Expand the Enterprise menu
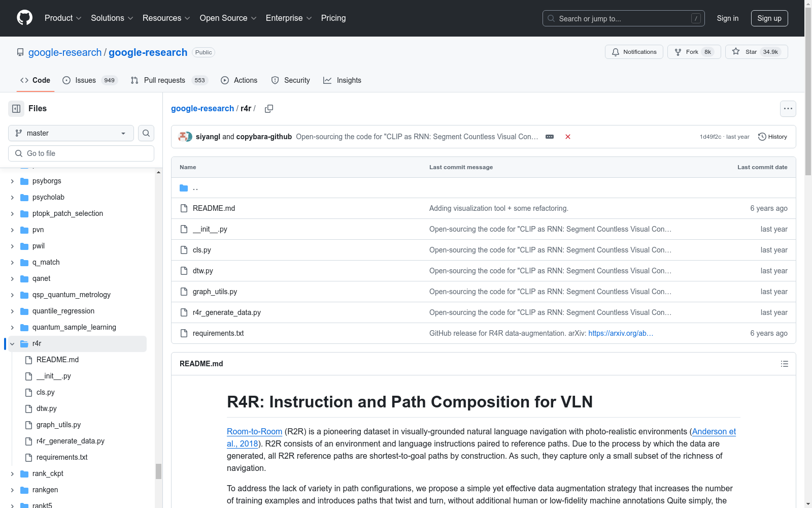Image resolution: width=812 pixels, height=508 pixels. tap(289, 18)
